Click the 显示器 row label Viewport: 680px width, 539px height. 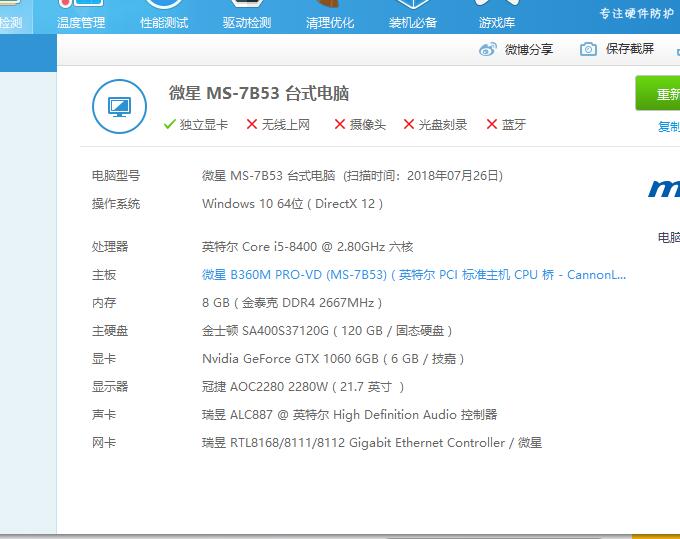[x=110, y=387]
